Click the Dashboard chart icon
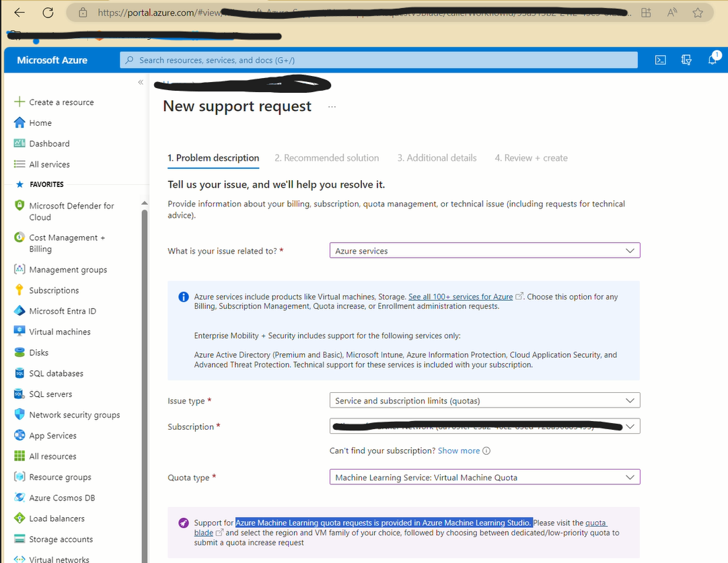The height and width of the screenshot is (563, 728). pyautogui.click(x=20, y=143)
